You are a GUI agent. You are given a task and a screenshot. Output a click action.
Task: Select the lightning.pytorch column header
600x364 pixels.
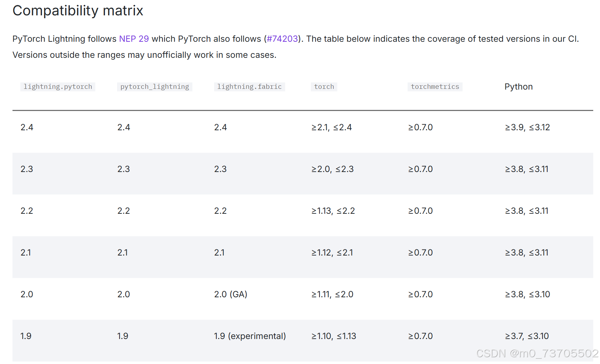58,87
